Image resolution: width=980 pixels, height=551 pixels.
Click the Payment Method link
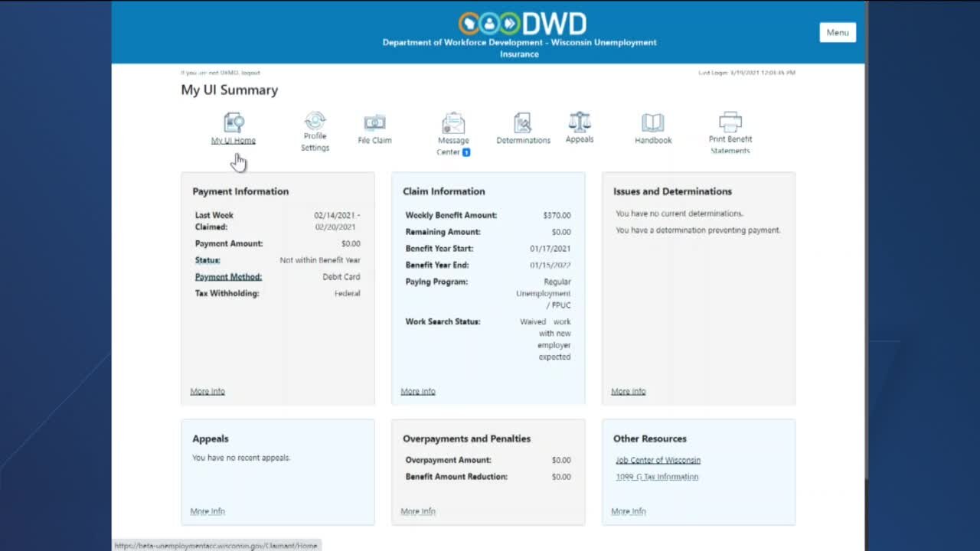[x=228, y=277]
